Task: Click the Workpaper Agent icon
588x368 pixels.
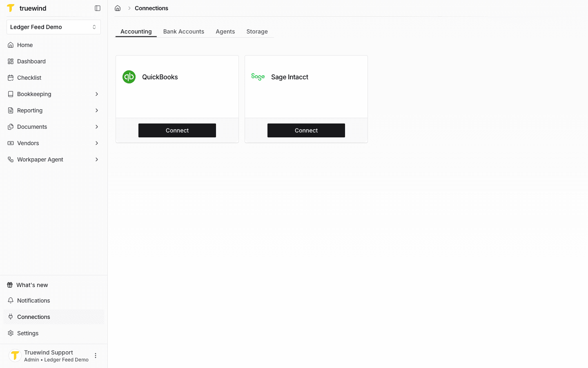Action: [x=10, y=159]
